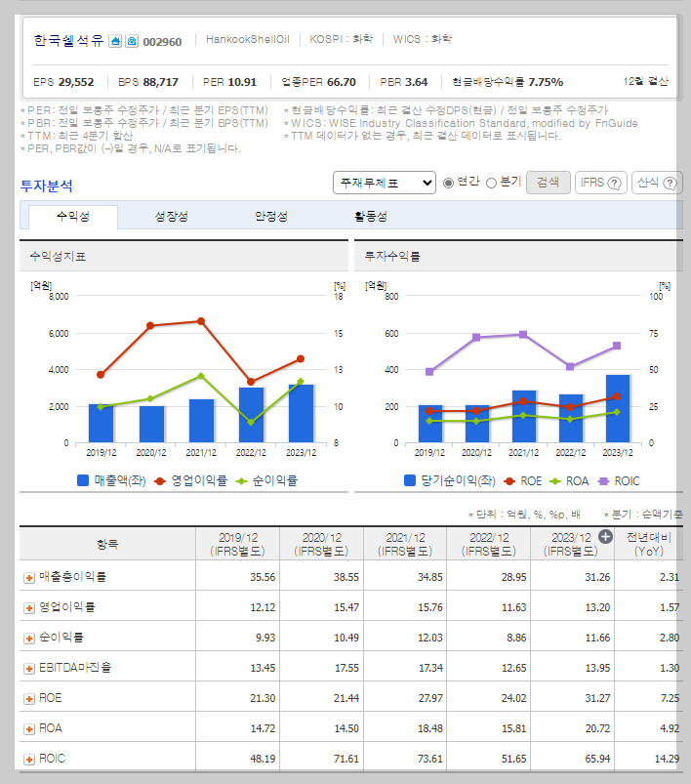Click EBITDA마진율 2019/12 value 13.45
691x784 pixels.
point(263,668)
